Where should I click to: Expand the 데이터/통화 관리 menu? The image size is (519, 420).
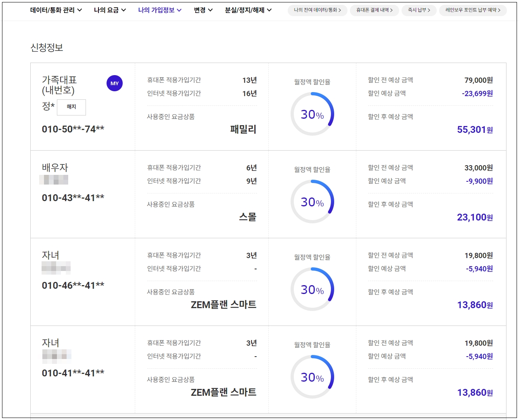click(x=56, y=10)
